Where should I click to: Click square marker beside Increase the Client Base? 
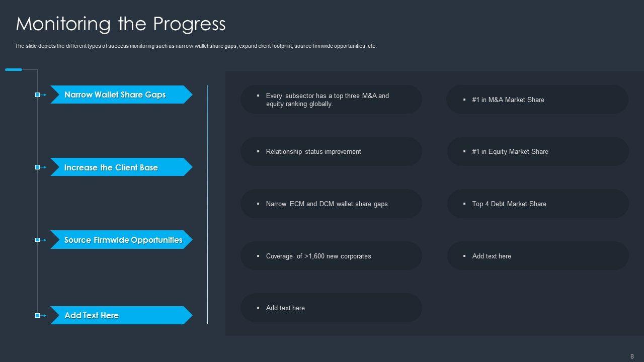[37, 167]
